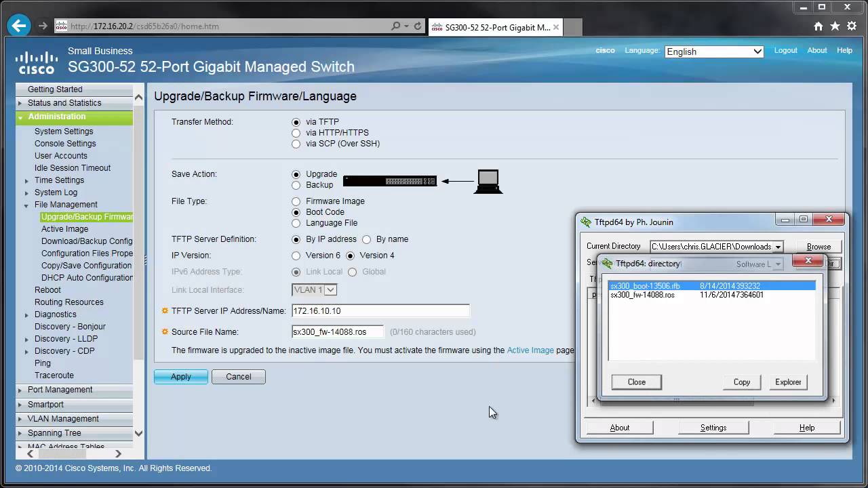
Task: Open browser tools gear icon
Action: [852, 26]
